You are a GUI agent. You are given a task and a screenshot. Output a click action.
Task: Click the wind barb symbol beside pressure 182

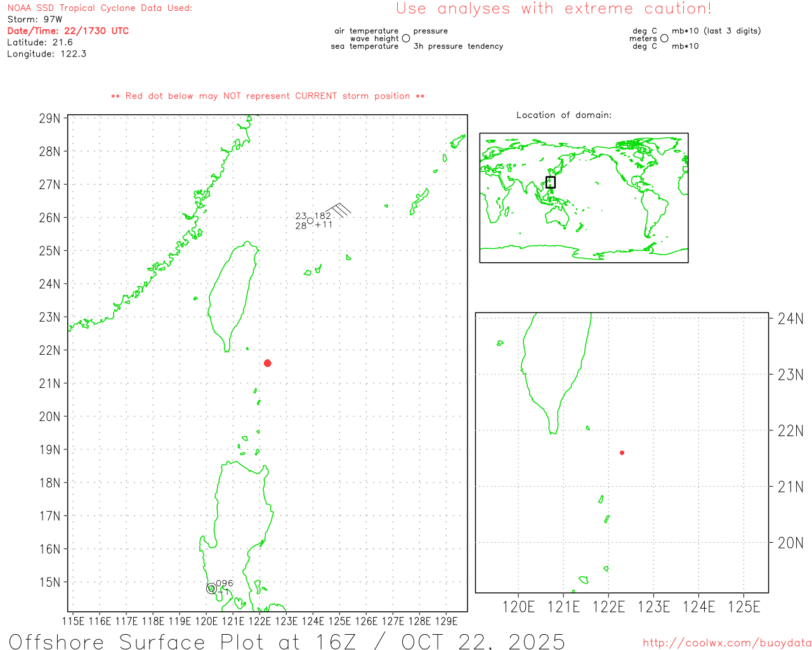(339, 210)
